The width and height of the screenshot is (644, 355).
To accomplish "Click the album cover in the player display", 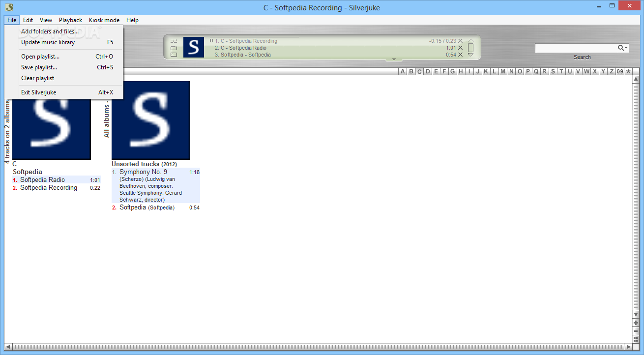I will [194, 47].
